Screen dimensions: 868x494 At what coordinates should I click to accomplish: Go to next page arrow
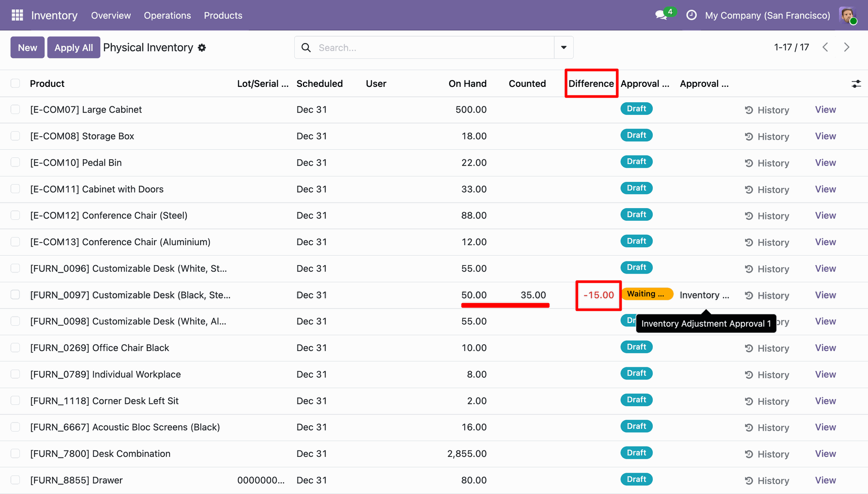[847, 47]
